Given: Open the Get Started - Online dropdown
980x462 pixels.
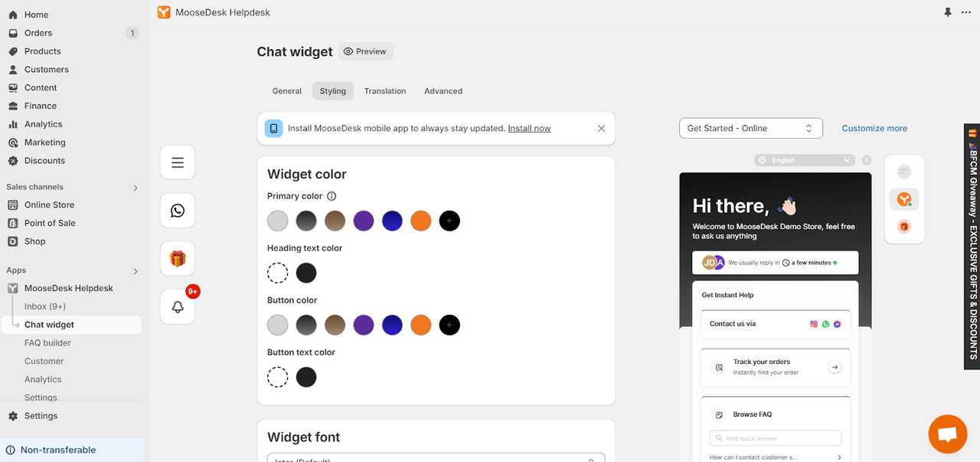Looking at the screenshot, I should 750,129.
